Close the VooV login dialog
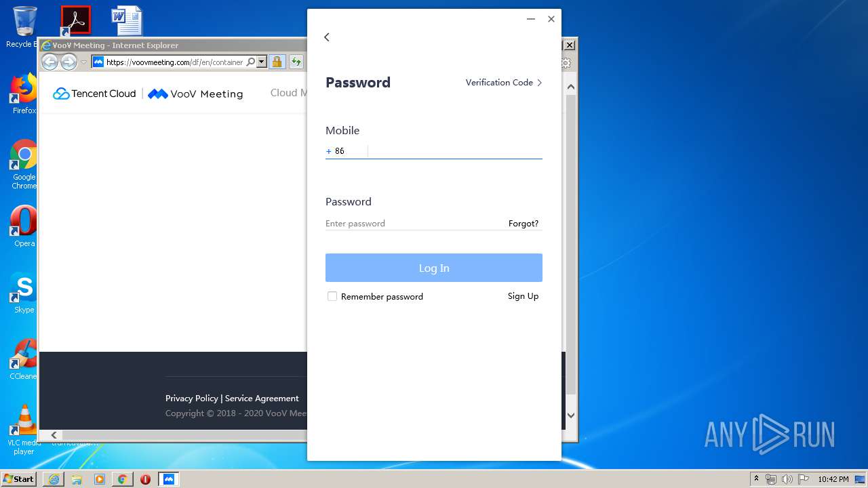Viewport: 868px width, 488px height. [551, 19]
